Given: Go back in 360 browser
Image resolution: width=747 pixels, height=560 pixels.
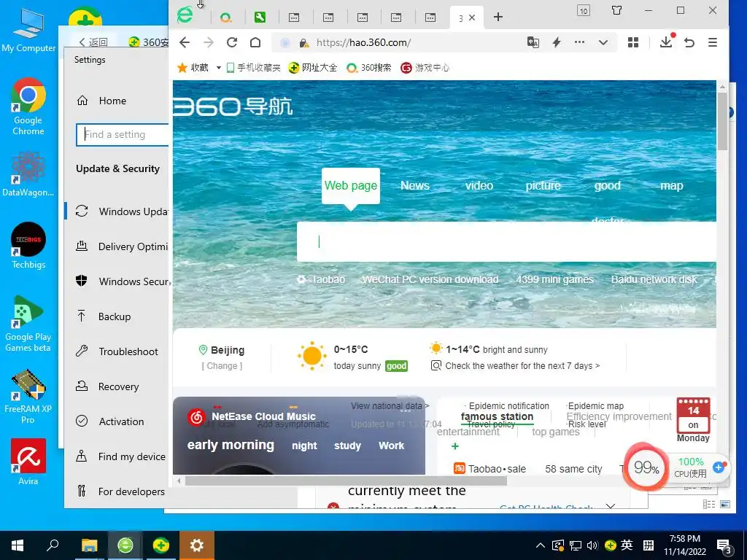Looking at the screenshot, I should (x=185, y=42).
